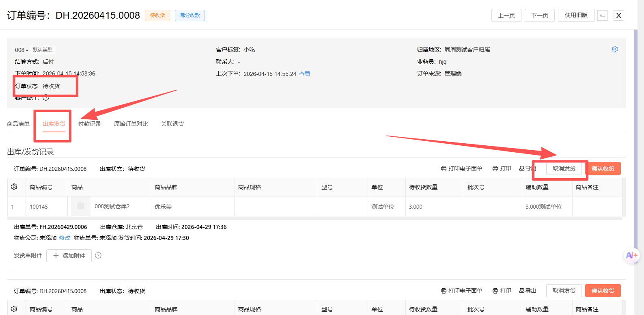Screen dimensions: 644x315
Task: Click 打印 in first shipment record
Action: [x=502, y=168]
